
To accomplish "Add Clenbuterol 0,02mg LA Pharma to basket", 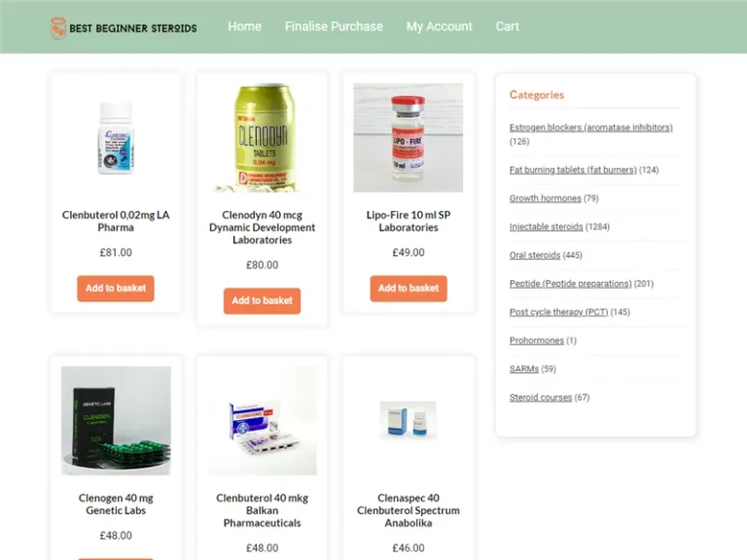I will 116,288.
